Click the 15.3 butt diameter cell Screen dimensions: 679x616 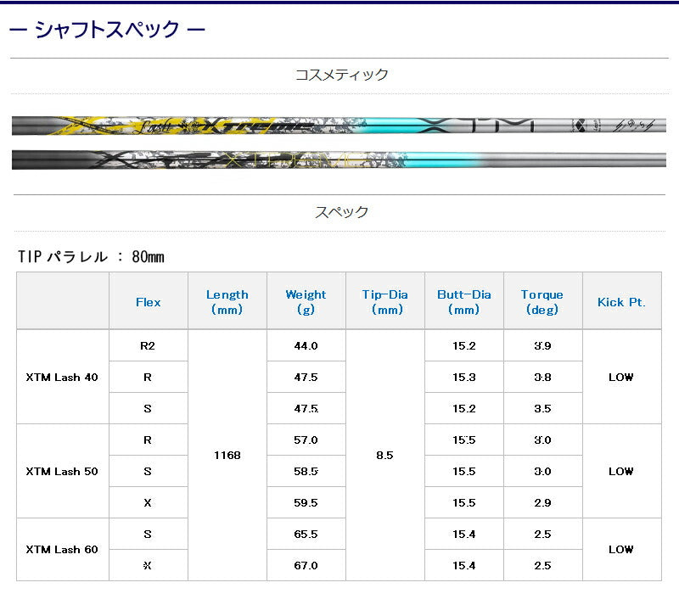(x=464, y=377)
